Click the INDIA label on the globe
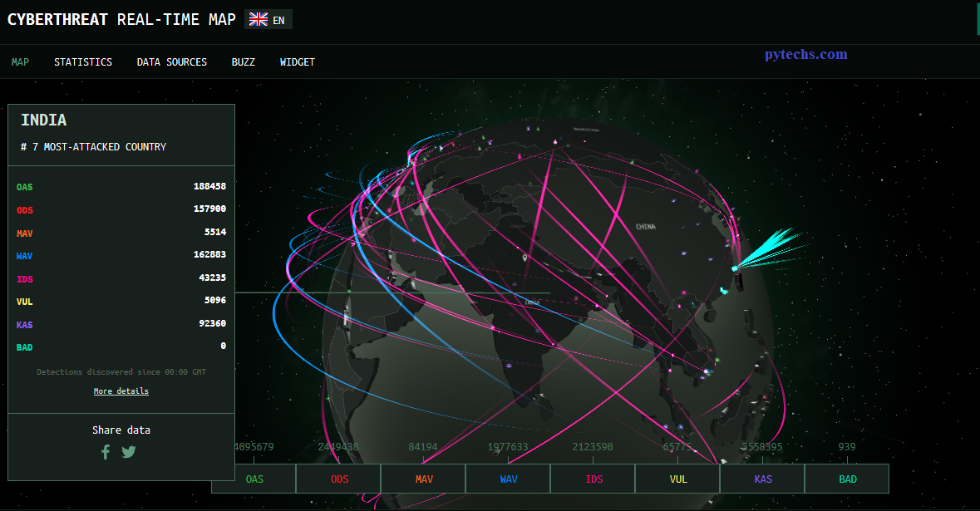 pyautogui.click(x=532, y=302)
